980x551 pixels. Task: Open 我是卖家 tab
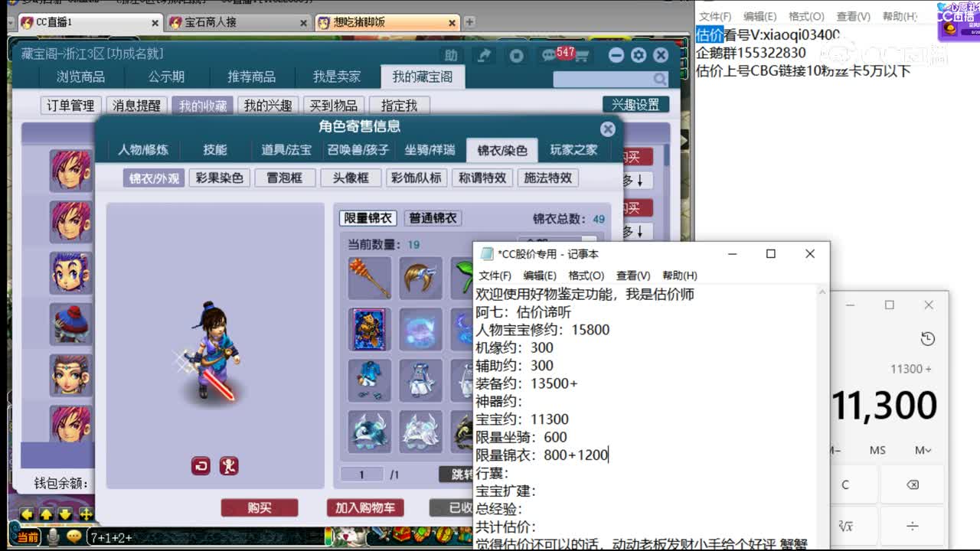pyautogui.click(x=337, y=77)
